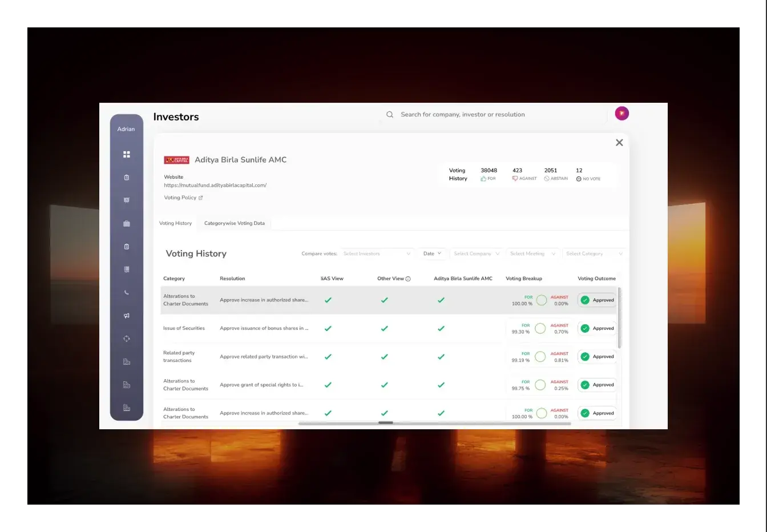The height and width of the screenshot is (532, 767).
Task: Click the '2051' ABSTAIN vote count
Action: coord(551,171)
